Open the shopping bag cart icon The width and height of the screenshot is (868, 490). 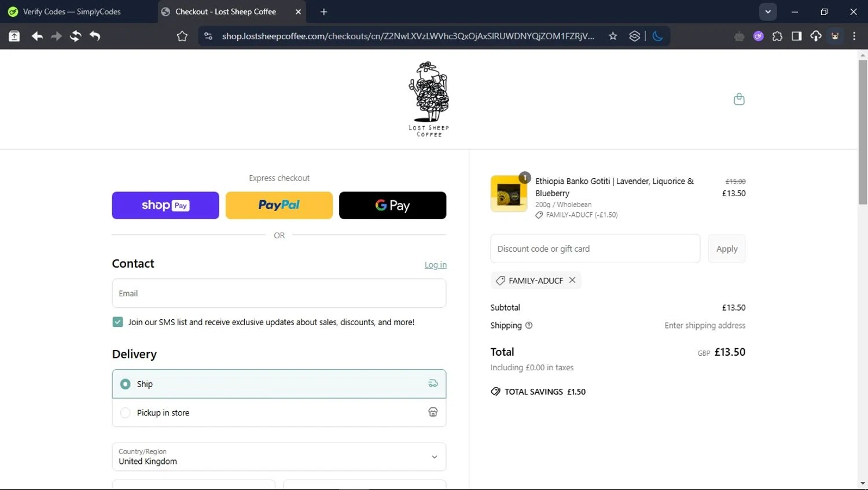[739, 99]
